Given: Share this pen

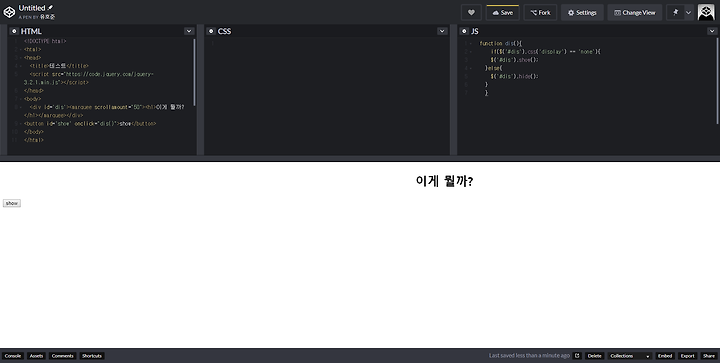Looking at the screenshot, I should coord(709,356).
